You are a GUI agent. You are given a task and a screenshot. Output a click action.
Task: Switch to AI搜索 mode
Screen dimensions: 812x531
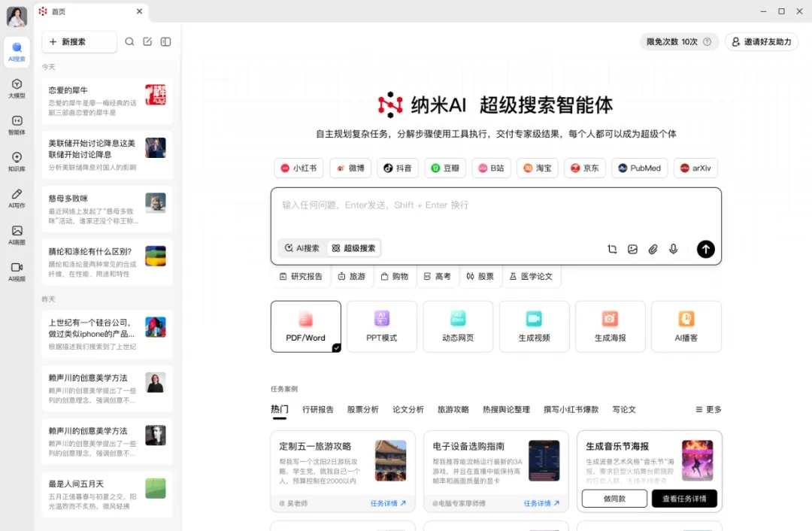tap(302, 248)
